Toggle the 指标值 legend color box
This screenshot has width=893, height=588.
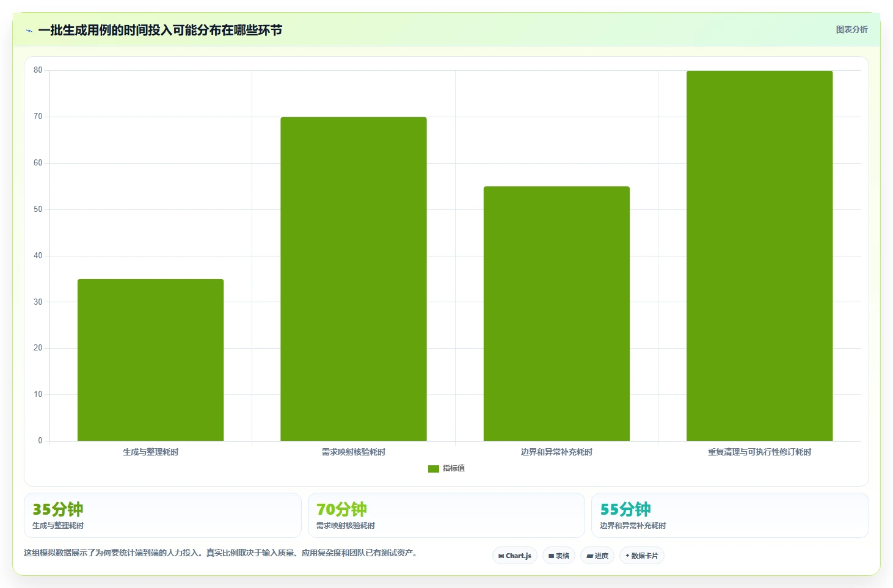pyautogui.click(x=433, y=468)
